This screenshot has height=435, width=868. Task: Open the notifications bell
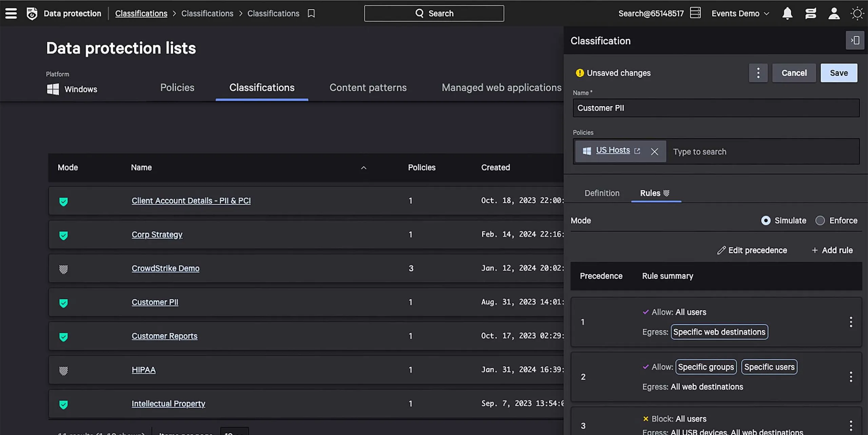pos(787,14)
